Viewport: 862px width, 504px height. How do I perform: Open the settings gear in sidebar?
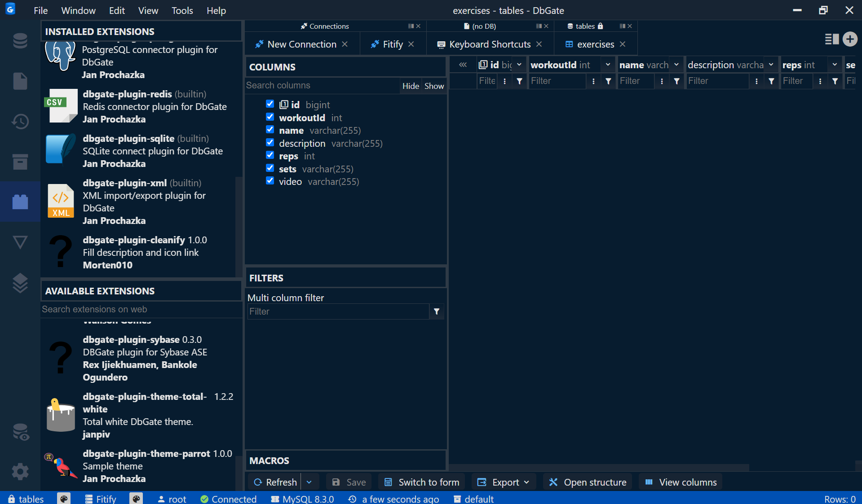(20, 472)
